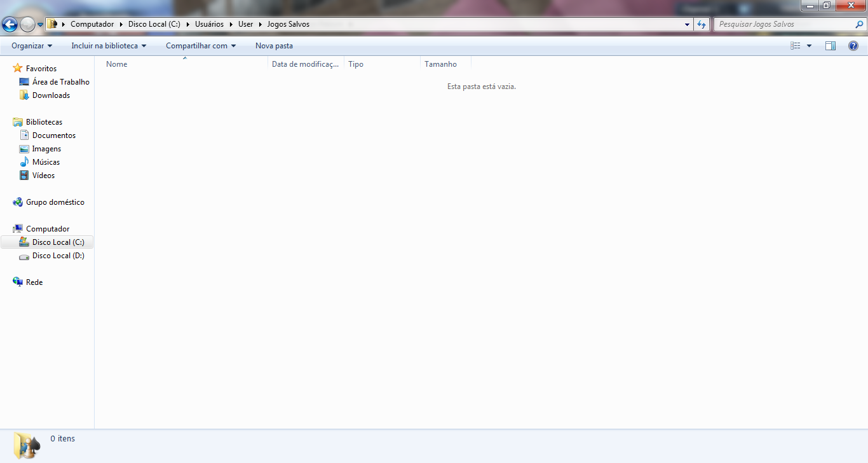
Task: Click Usuários in the breadcrumb path
Action: (x=209, y=24)
